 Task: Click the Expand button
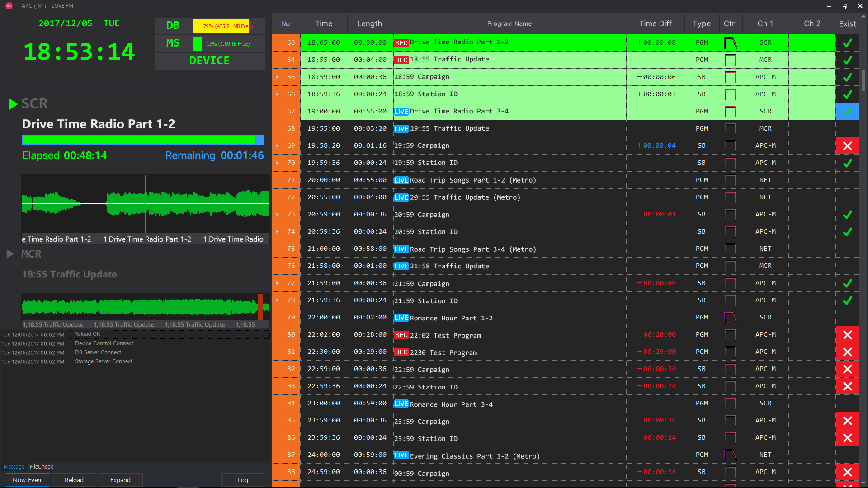pyautogui.click(x=120, y=480)
